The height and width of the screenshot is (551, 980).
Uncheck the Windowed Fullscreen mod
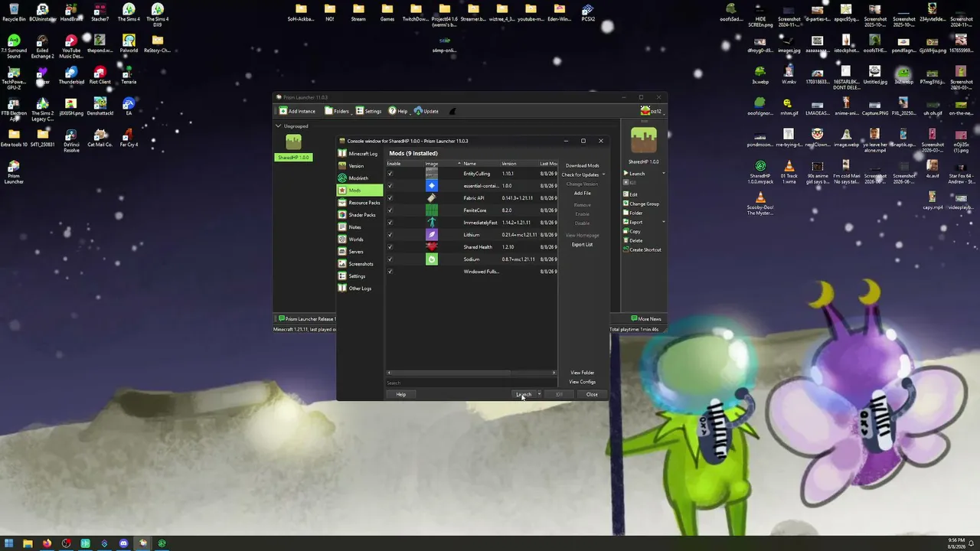(x=390, y=272)
